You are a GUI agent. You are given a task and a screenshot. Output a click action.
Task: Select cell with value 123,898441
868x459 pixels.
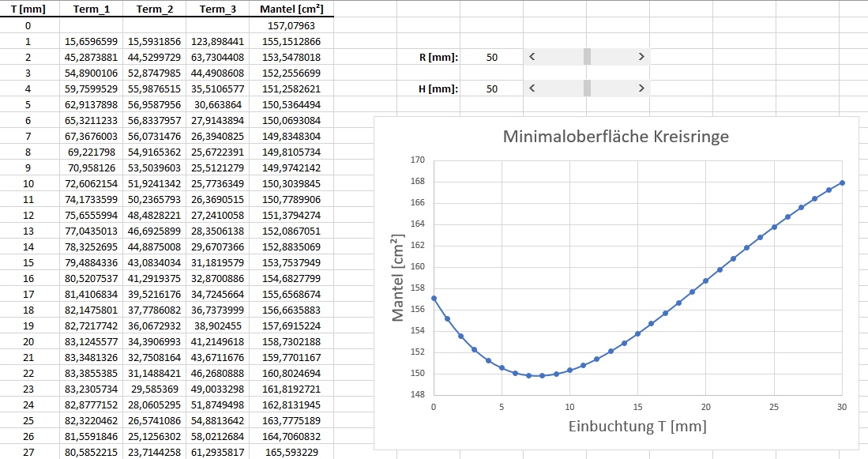[217, 42]
